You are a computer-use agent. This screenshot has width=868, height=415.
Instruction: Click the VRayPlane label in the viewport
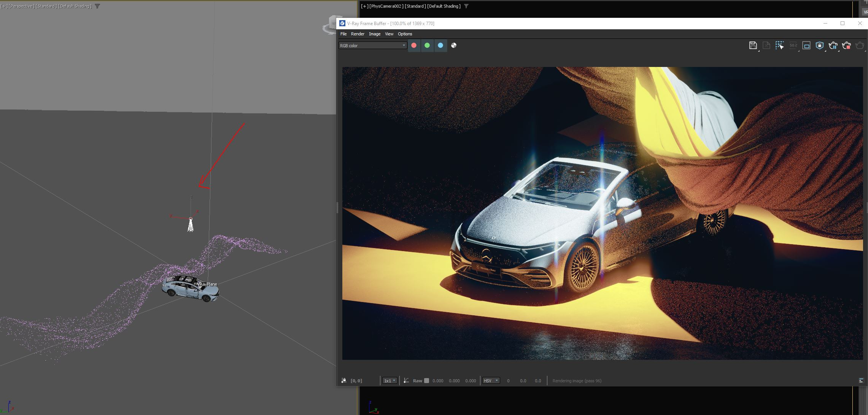207,284
